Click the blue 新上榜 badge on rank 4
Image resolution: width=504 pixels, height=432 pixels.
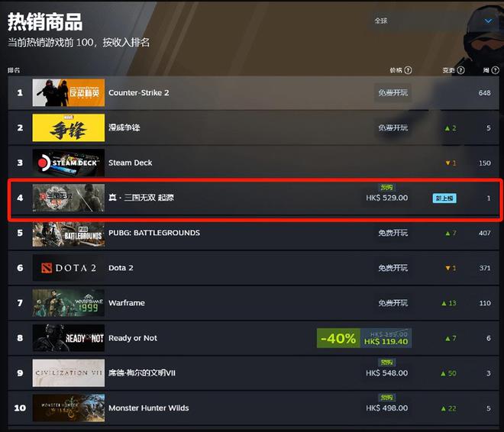[444, 198]
